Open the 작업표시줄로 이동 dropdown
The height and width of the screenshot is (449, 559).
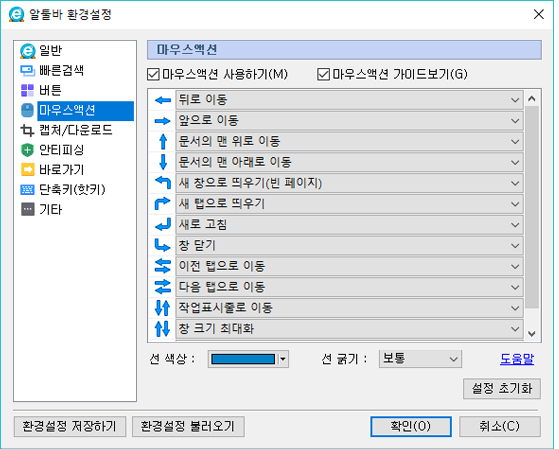tap(349, 308)
